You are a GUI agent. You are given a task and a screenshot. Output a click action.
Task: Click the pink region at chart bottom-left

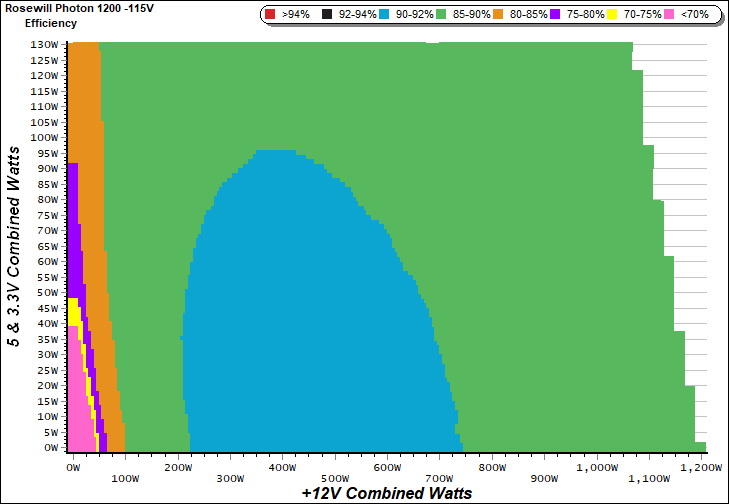(x=77, y=410)
